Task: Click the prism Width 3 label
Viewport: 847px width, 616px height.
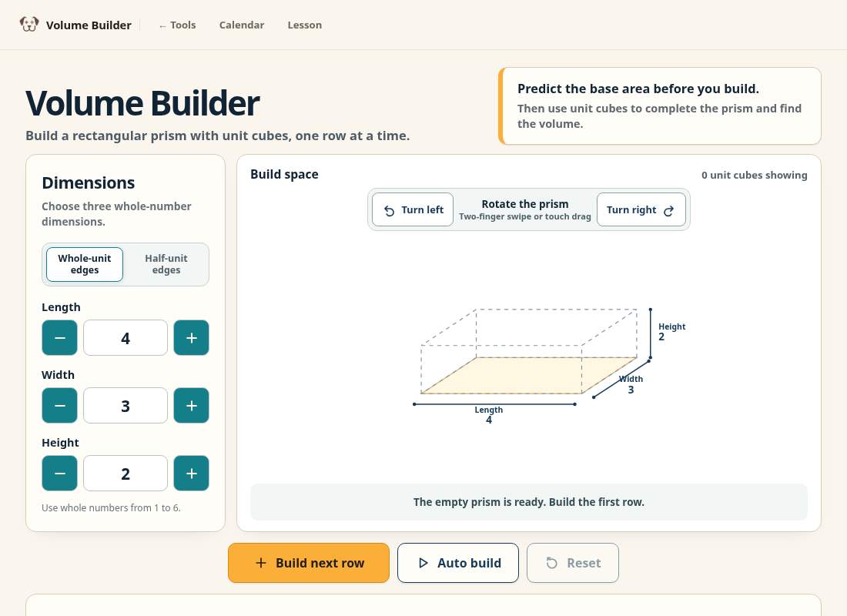Action: tap(631, 384)
